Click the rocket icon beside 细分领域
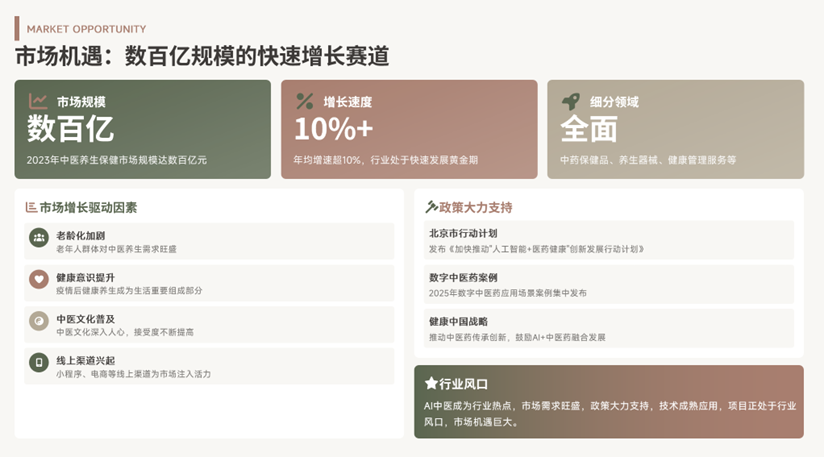824x457 pixels. point(571,101)
